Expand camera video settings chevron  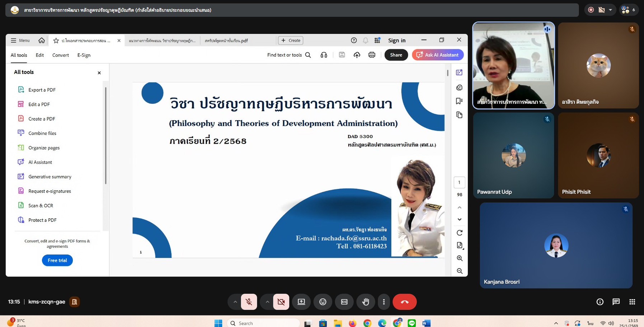(267, 302)
